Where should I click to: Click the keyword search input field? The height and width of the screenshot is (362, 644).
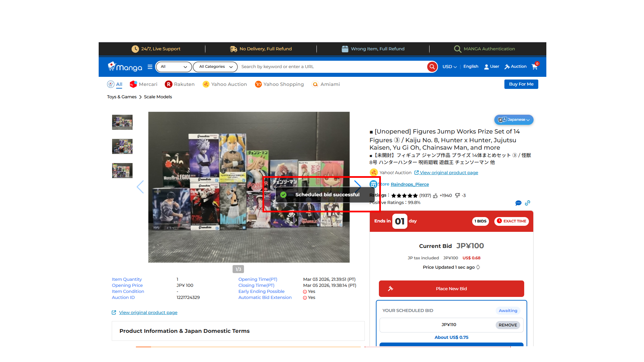point(332,67)
